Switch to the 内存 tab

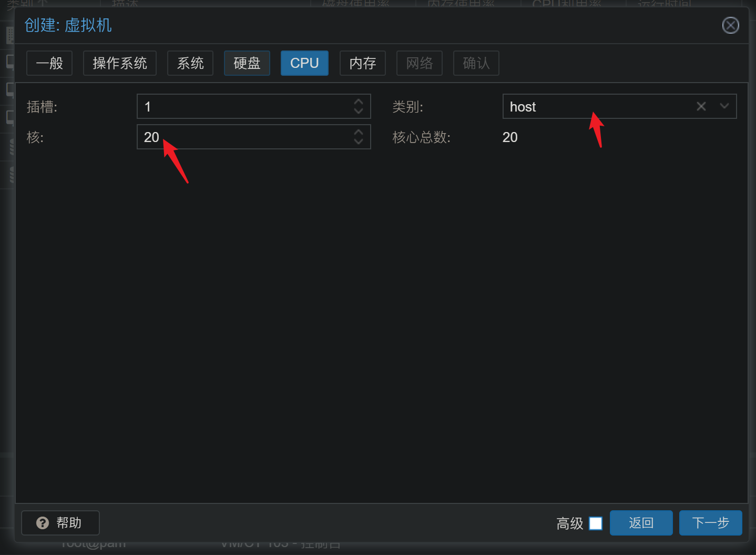pos(363,63)
